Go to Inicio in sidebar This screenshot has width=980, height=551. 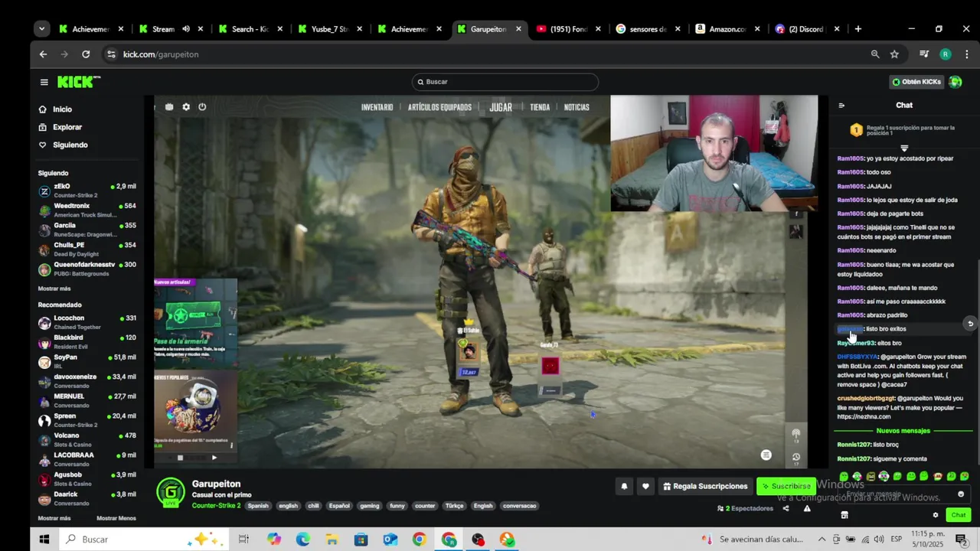pos(55,109)
